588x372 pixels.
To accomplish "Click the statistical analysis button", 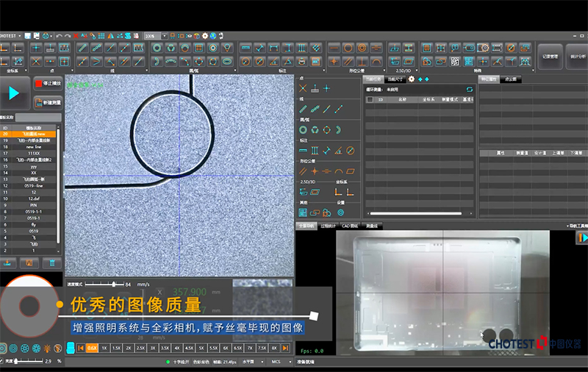I will 578,57.
